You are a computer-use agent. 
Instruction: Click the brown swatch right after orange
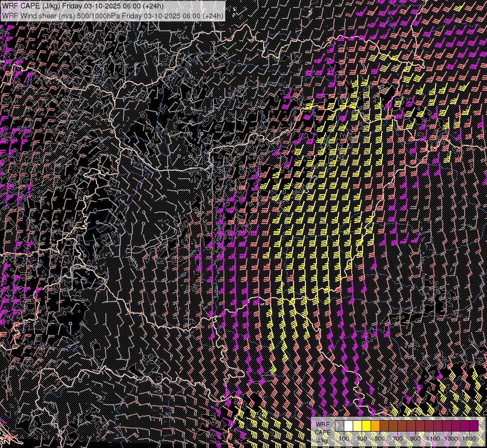pos(384,426)
